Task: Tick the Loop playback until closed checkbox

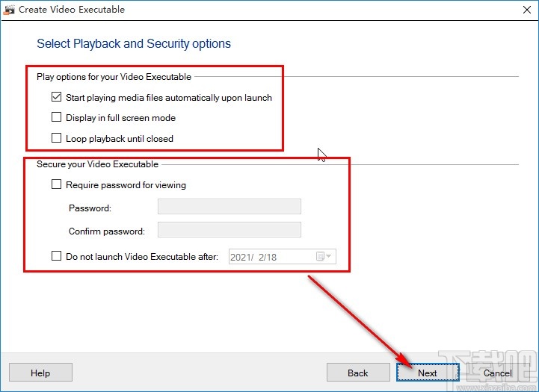Action: [x=56, y=138]
